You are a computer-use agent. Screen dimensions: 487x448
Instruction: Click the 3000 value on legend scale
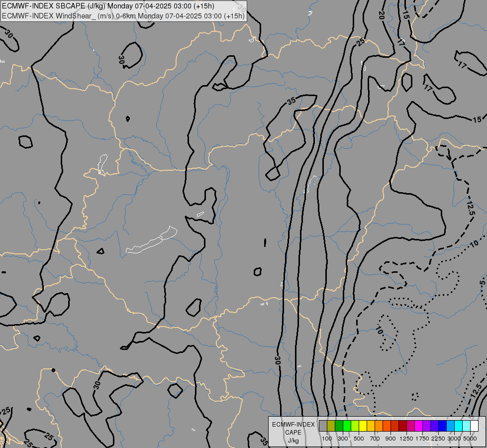point(454,439)
